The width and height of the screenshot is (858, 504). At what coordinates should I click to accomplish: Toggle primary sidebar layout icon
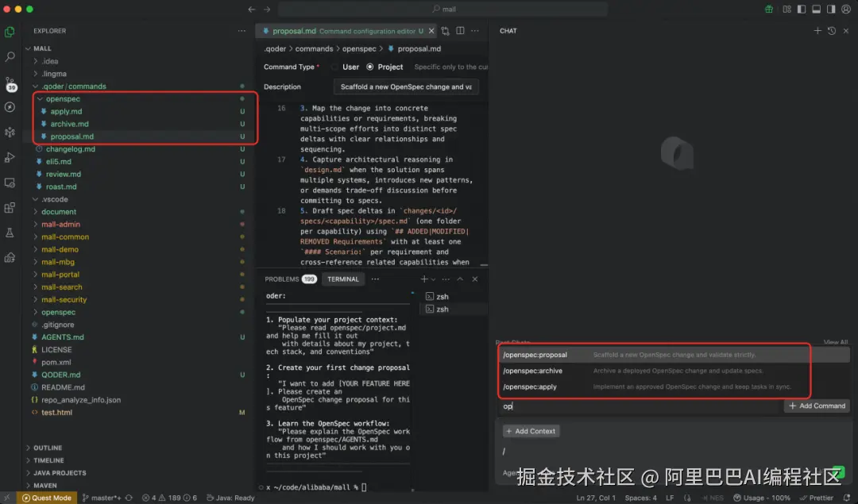pos(802,10)
